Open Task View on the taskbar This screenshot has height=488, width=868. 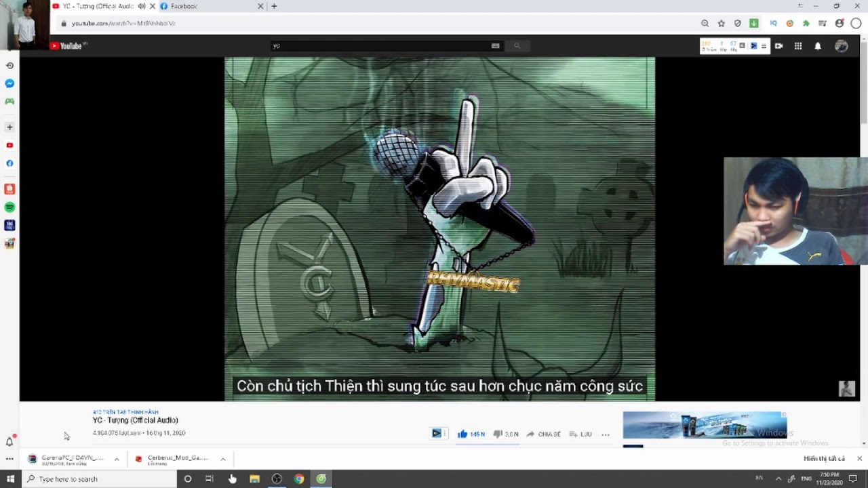tap(210, 479)
